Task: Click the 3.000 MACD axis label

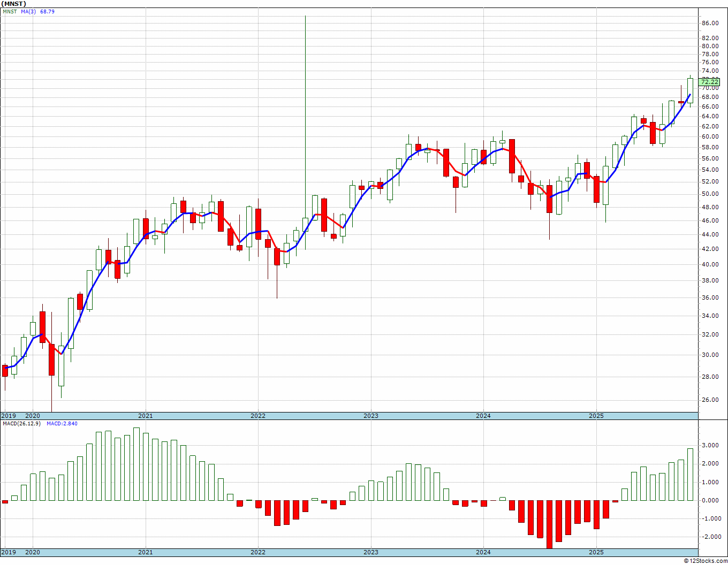Action: 711,445
